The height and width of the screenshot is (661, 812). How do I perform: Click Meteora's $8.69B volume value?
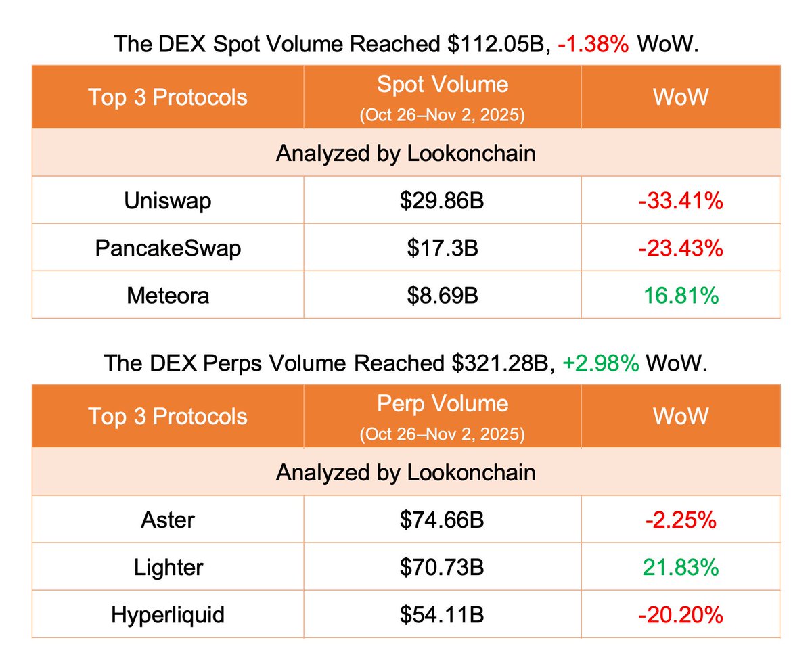442,295
